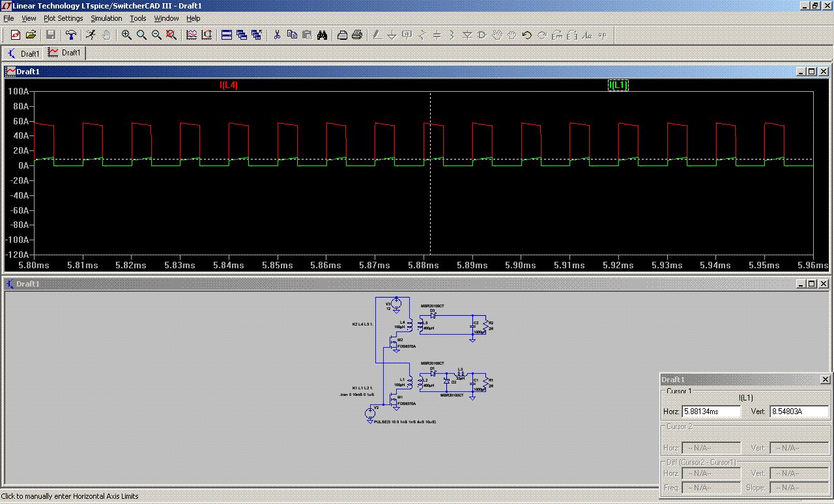Switch to the Draft1 schematic tab

(23, 53)
